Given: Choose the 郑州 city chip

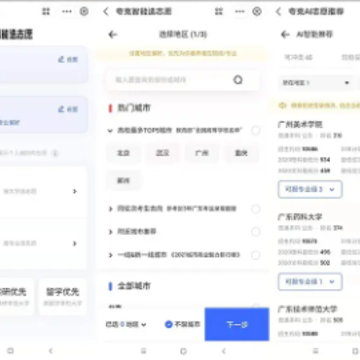Looking at the screenshot, I should tap(123, 181).
